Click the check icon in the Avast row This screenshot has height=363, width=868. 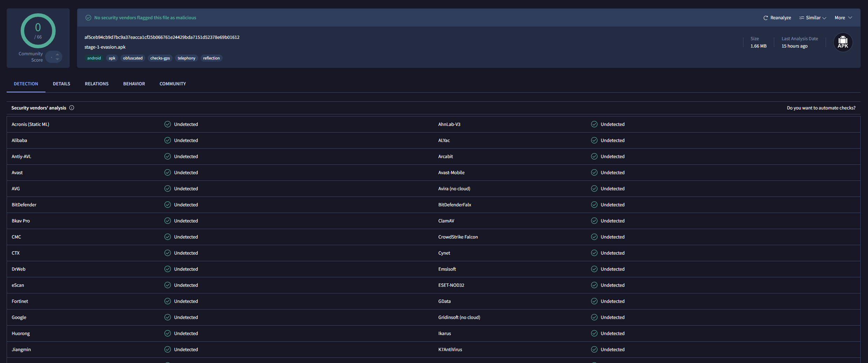tap(168, 172)
